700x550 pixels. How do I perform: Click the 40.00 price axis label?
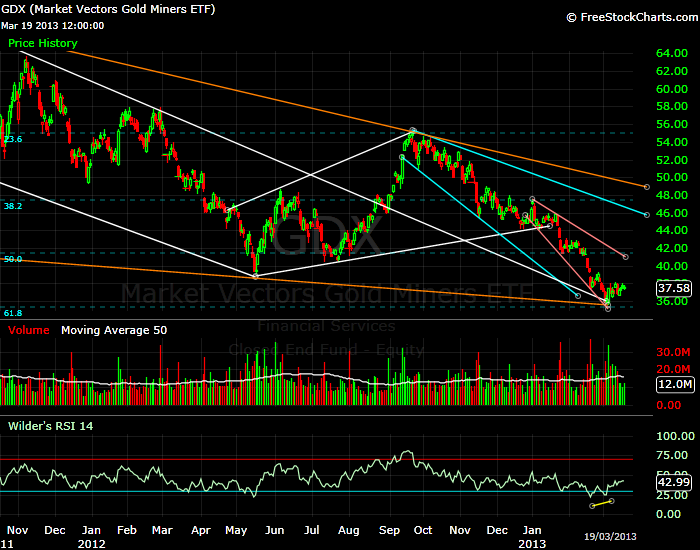coord(672,266)
